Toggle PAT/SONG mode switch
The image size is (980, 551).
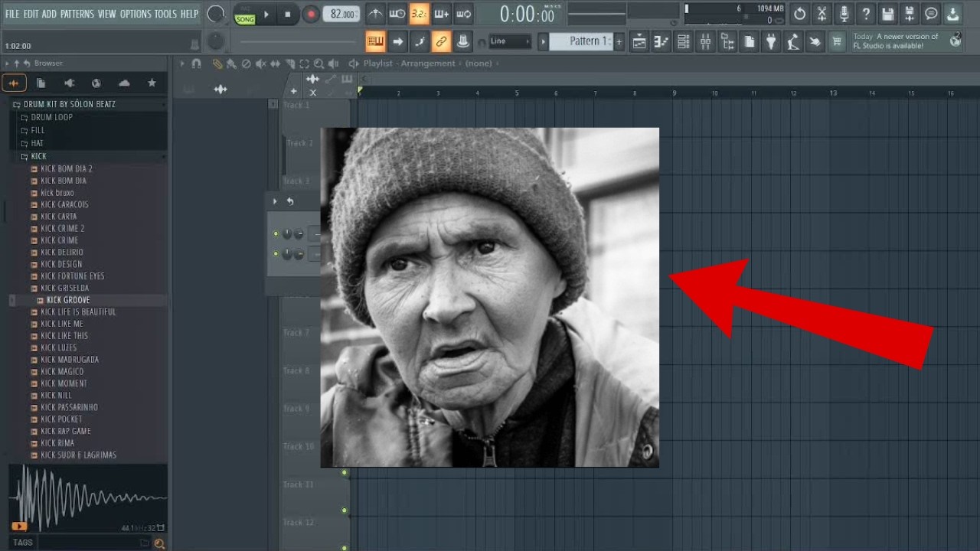point(245,15)
